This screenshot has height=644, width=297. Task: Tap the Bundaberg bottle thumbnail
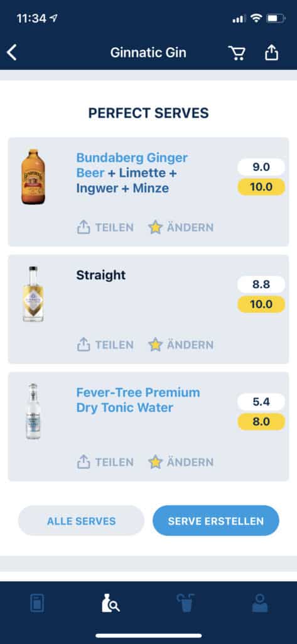tap(33, 177)
